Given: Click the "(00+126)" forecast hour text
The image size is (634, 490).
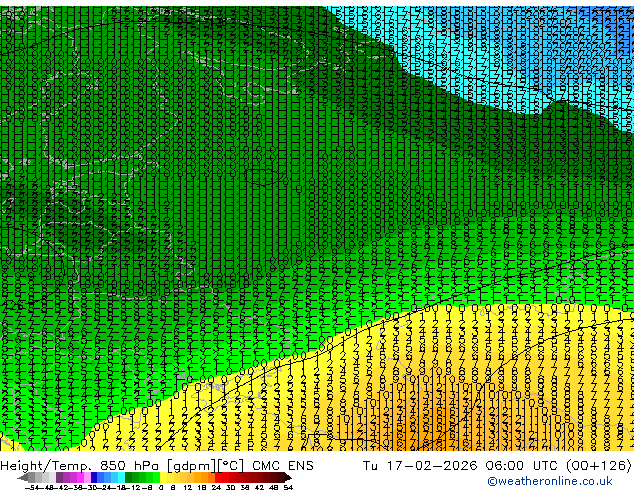Looking at the screenshot, I should tap(598, 465).
